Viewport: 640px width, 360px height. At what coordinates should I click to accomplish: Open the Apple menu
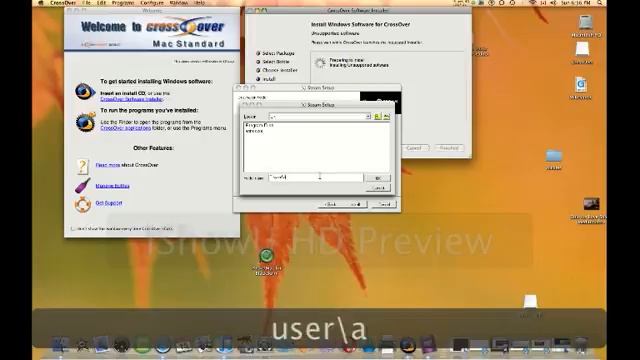click(x=40, y=2)
